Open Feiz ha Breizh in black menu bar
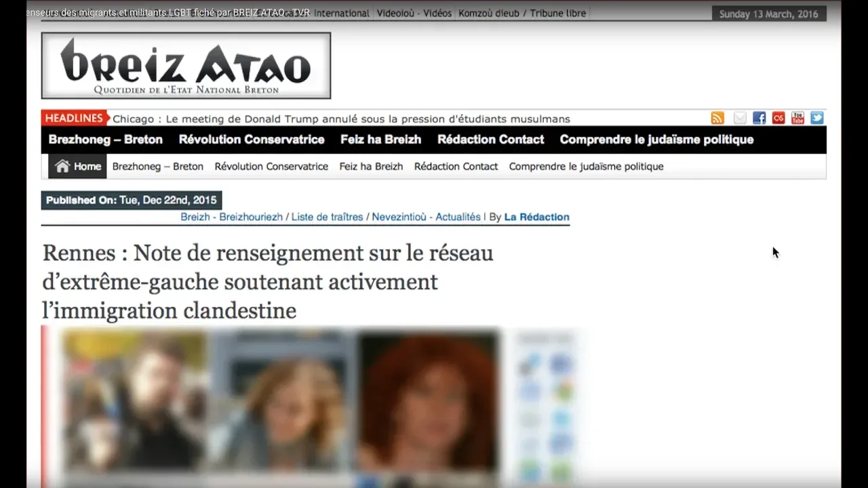This screenshot has width=868, height=488. [381, 140]
